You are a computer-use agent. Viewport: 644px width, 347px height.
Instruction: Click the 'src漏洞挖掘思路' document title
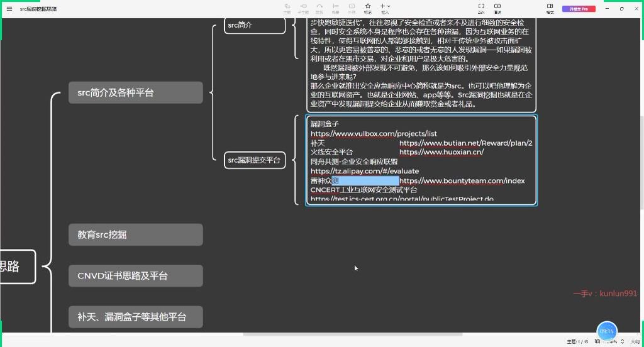click(38, 9)
